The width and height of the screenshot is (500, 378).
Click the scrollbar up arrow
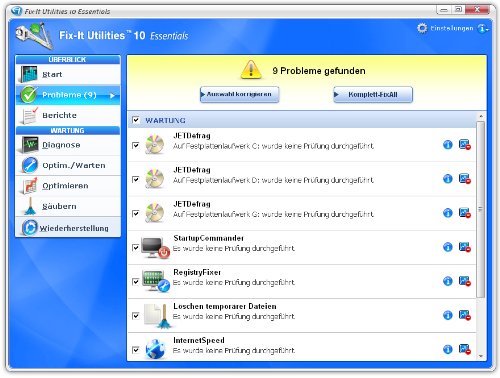pyautogui.click(x=481, y=116)
